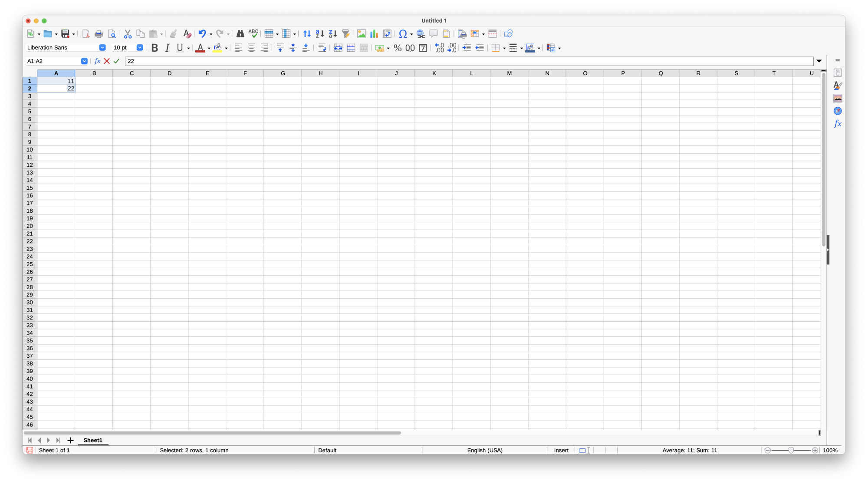This screenshot has height=484, width=868.
Task: Insert special character Omega icon
Action: click(x=403, y=34)
